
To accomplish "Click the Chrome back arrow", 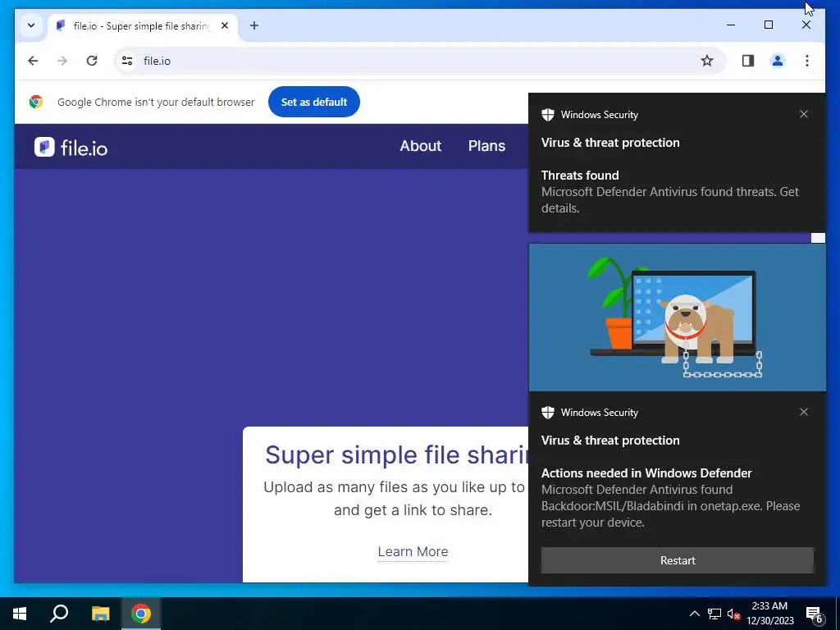I will (x=33, y=61).
